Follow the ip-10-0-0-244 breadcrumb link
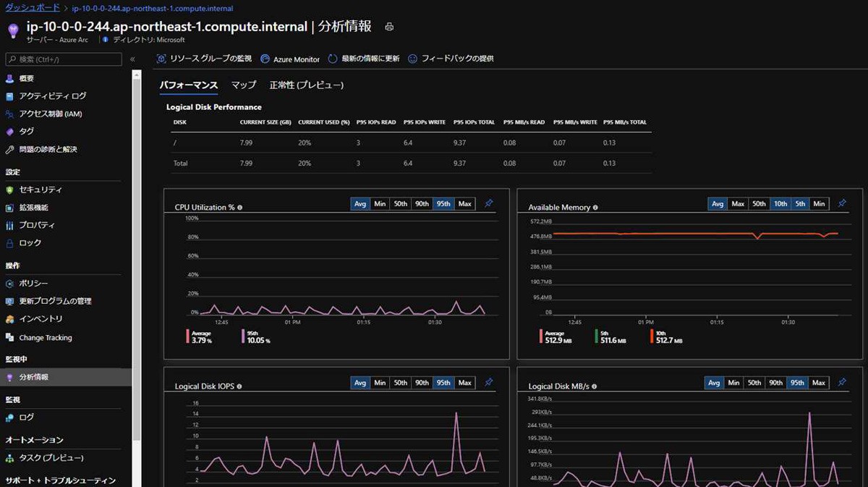 coord(153,7)
